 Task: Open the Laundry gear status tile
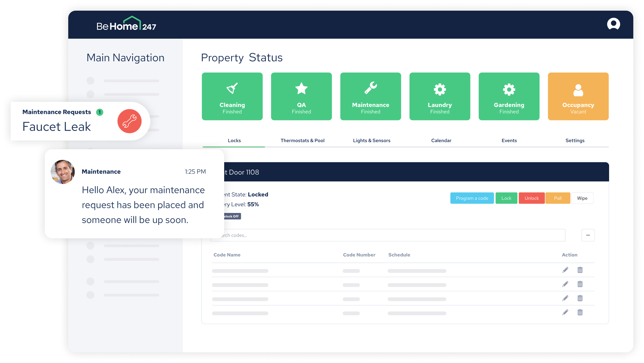click(x=440, y=96)
